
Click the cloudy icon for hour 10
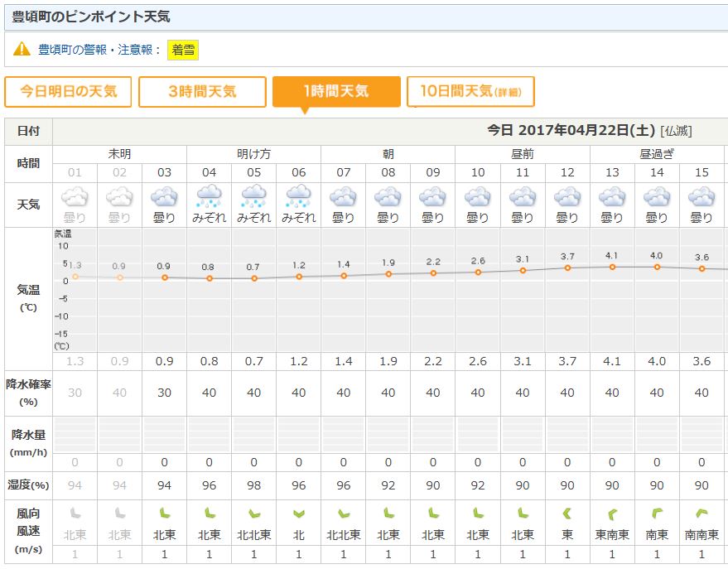(477, 197)
